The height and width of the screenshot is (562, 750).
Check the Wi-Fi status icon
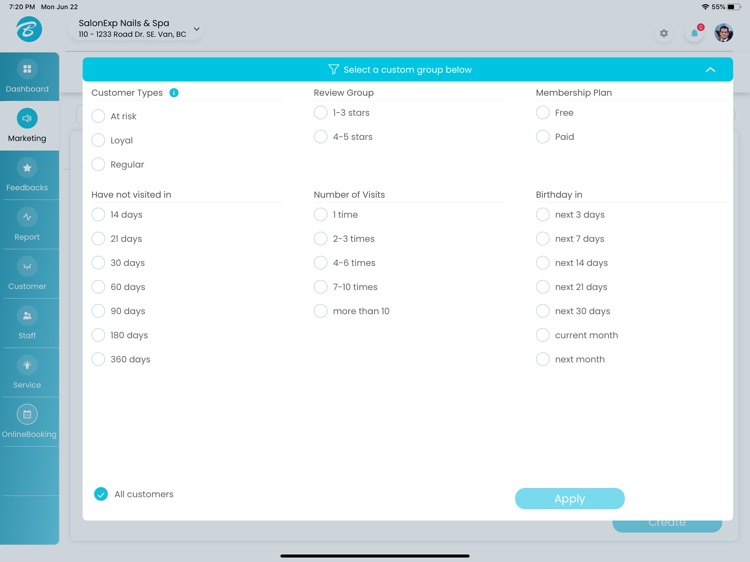[705, 7]
